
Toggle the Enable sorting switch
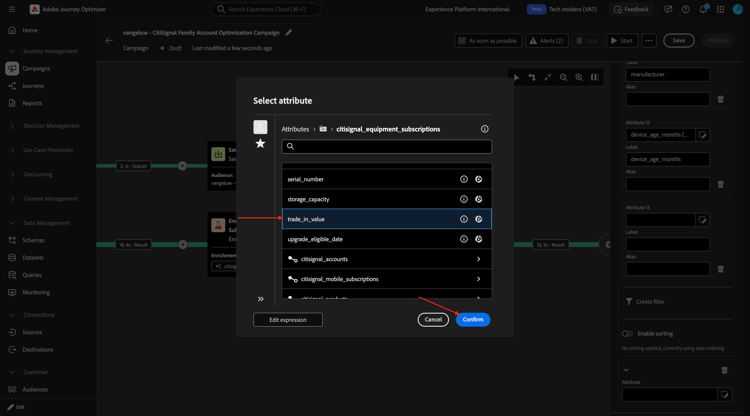tap(627, 334)
